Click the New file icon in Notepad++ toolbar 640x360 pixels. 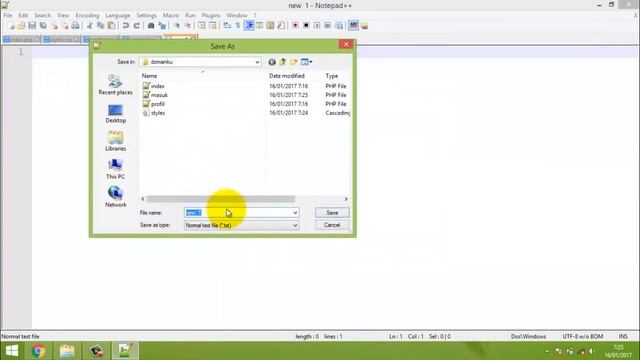point(12,26)
